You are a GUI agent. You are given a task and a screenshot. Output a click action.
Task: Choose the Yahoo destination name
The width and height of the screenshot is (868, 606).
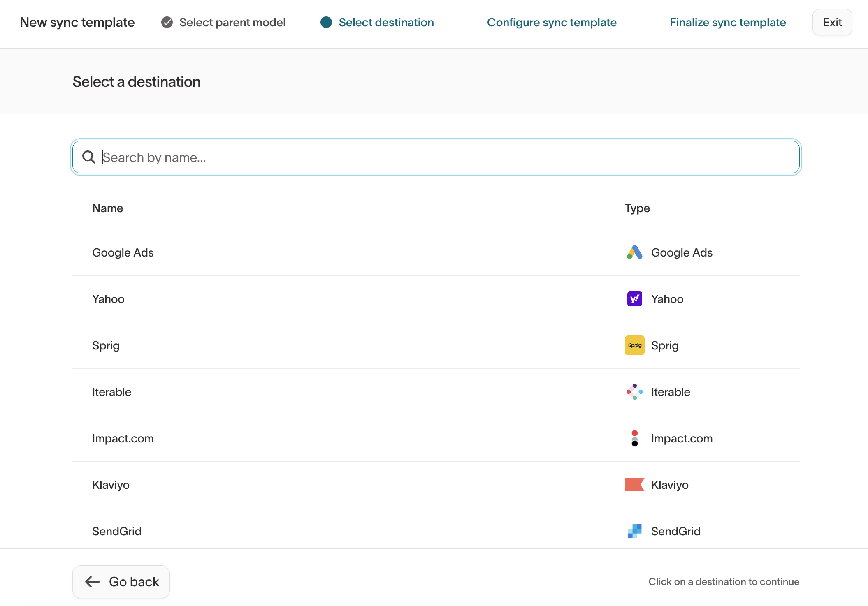[x=108, y=299]
